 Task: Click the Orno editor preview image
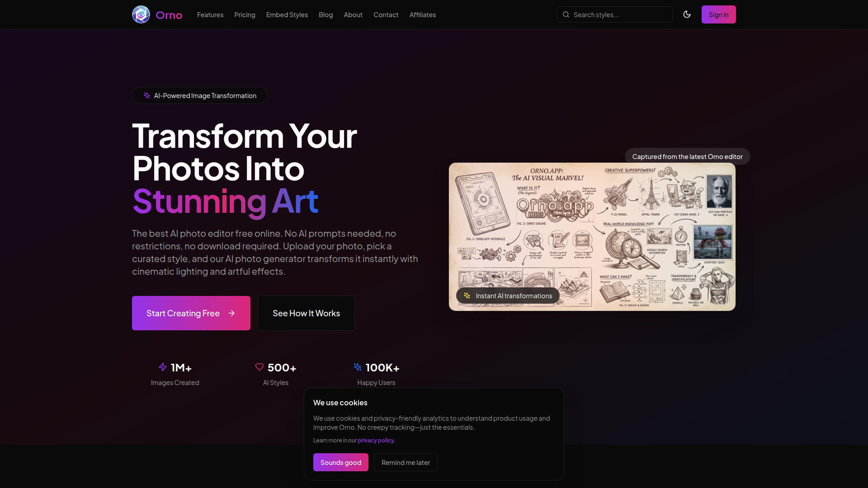click(592, 237)
